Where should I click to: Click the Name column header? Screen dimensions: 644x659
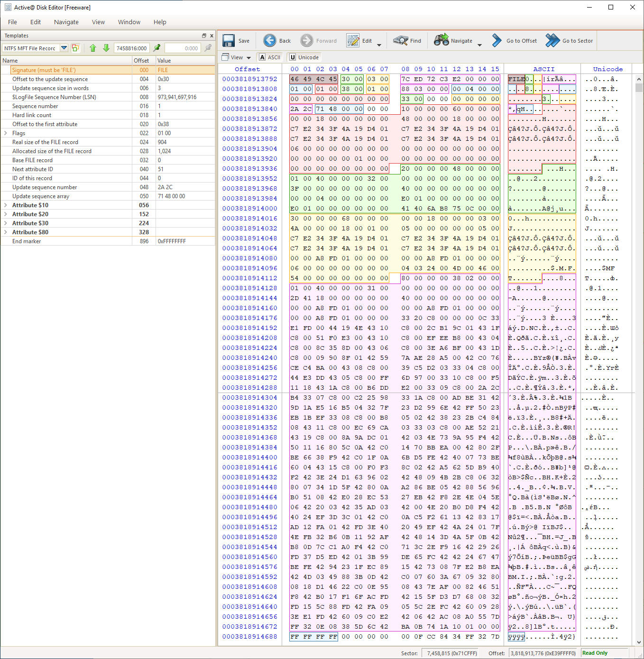coord(66,61)
